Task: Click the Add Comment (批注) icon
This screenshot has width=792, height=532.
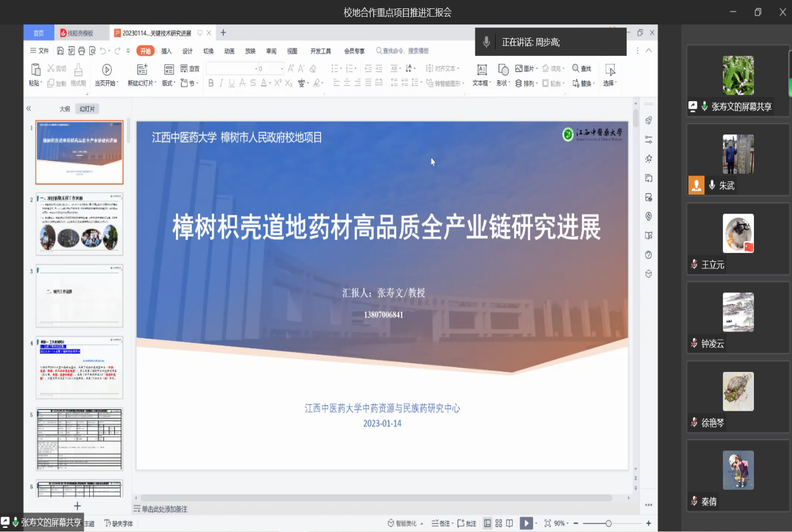Action: point(467,524)
